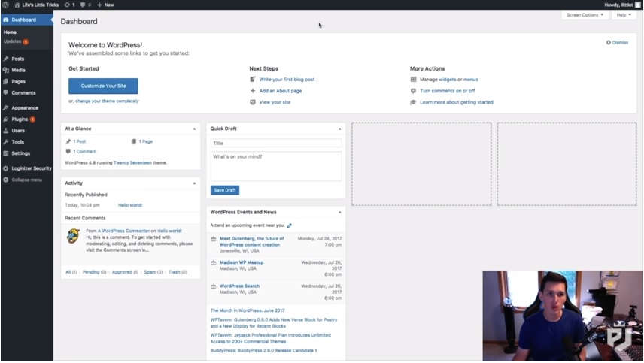
Task: Expand Screen Options panel
Action: pyautogui.click(x=585, y=15)
